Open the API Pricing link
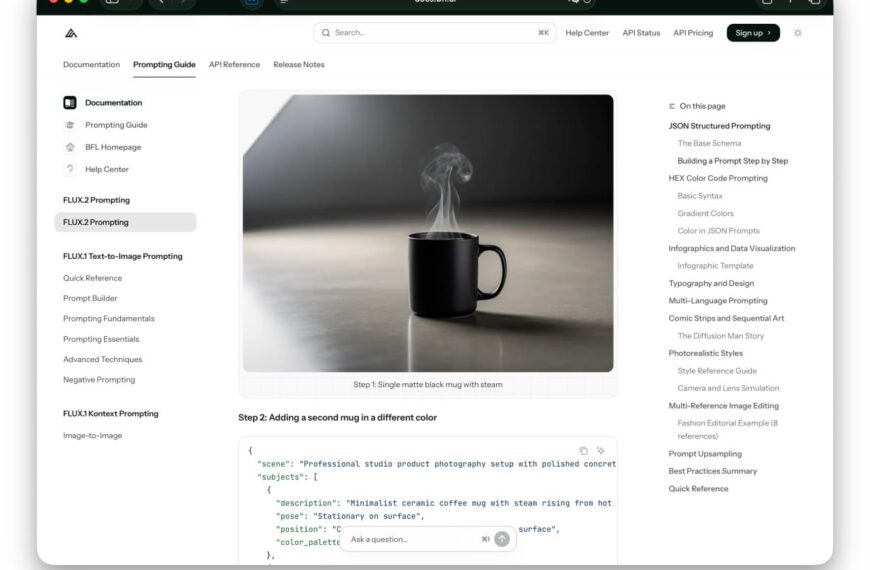This screenshot has width=870, height=570. (693, 33)
